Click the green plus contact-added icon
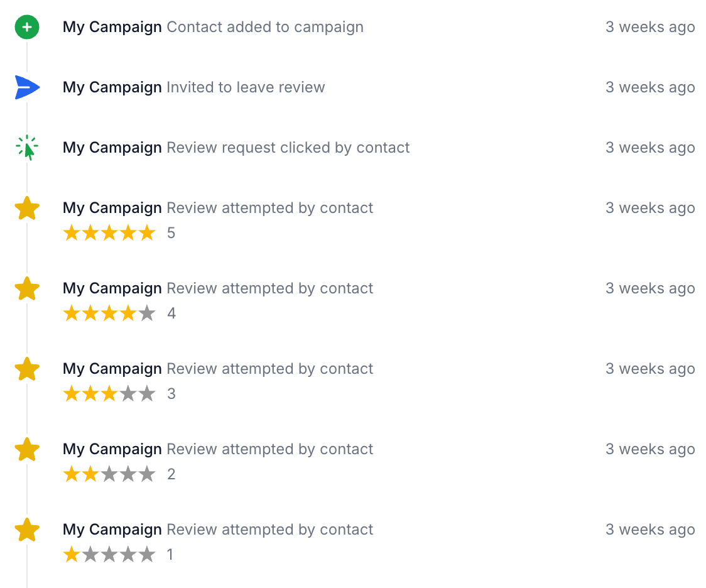This screenshot has width=706, height=588. point(27,27)
